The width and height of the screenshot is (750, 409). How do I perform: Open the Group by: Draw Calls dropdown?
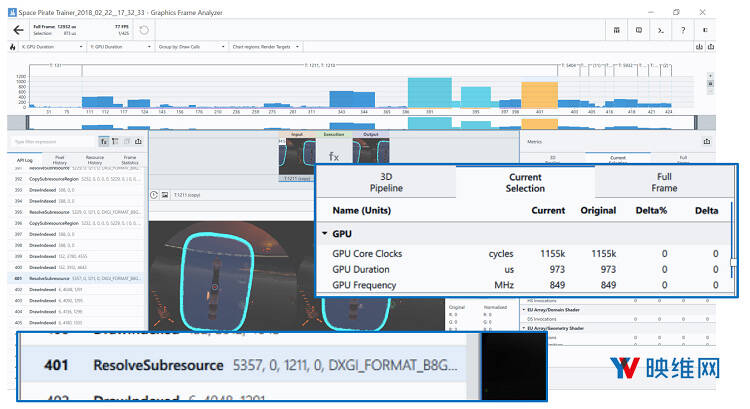click(191, 47)
